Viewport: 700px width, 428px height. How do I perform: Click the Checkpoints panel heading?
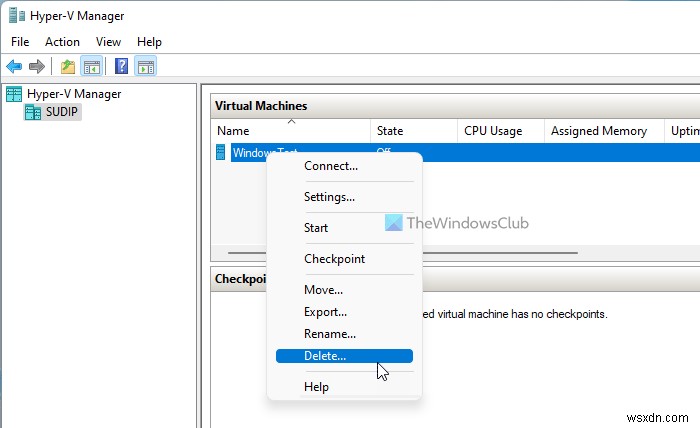pos(240,279)
